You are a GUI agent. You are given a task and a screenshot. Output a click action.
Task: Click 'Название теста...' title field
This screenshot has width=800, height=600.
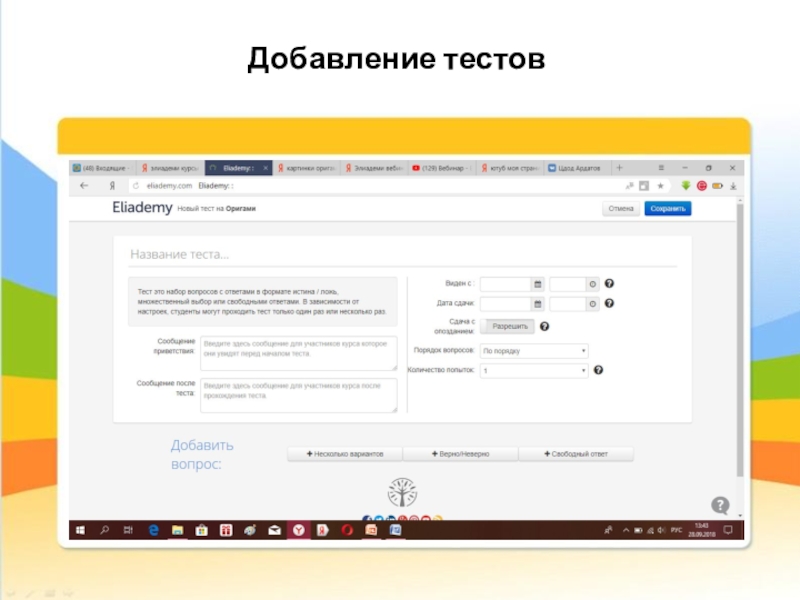[x=403, y=254]
